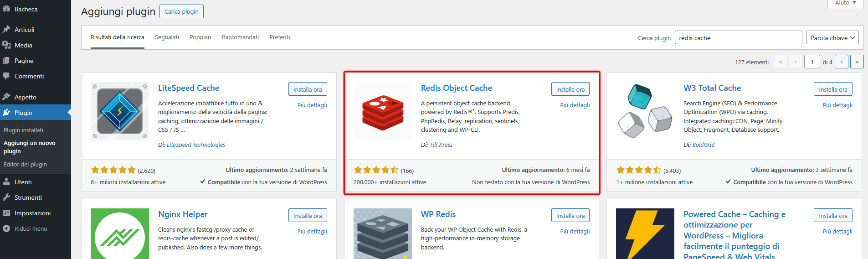Open Editor del plugin submenu item
This screenshot has width=868, height=259.
pyautogui.click(x=25, y=164)
